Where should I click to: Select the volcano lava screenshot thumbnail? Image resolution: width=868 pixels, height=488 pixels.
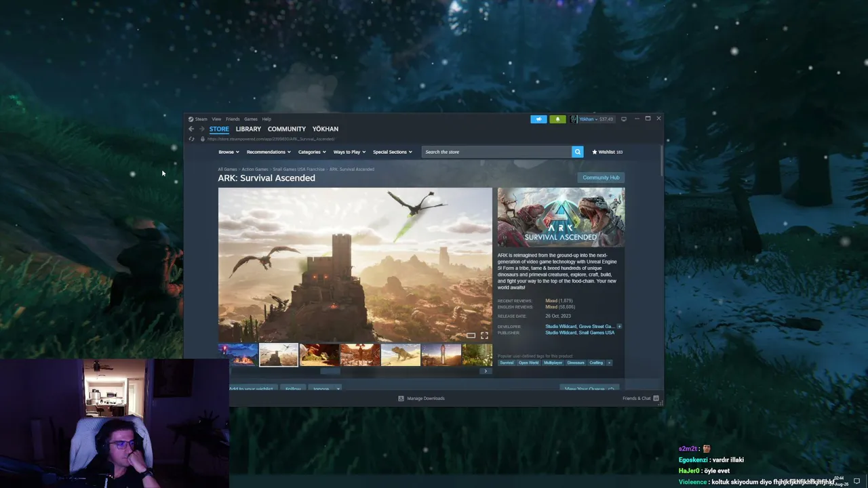pyautogui.click(x=238, y=354)
